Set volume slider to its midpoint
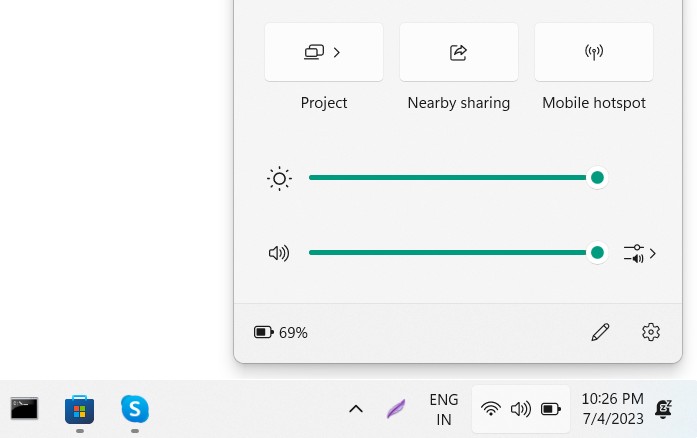 453,253
